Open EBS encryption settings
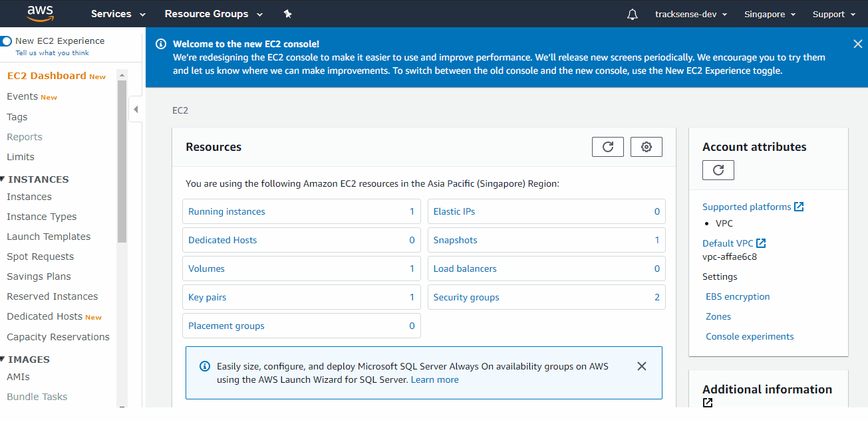Image resolution: width=868 pixels, height=422 pixels. pyautogui.click(x=738, y=296)
